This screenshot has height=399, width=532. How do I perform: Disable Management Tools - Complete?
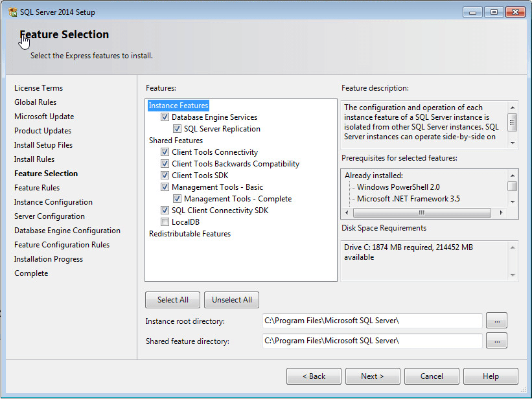click(177, 198)
